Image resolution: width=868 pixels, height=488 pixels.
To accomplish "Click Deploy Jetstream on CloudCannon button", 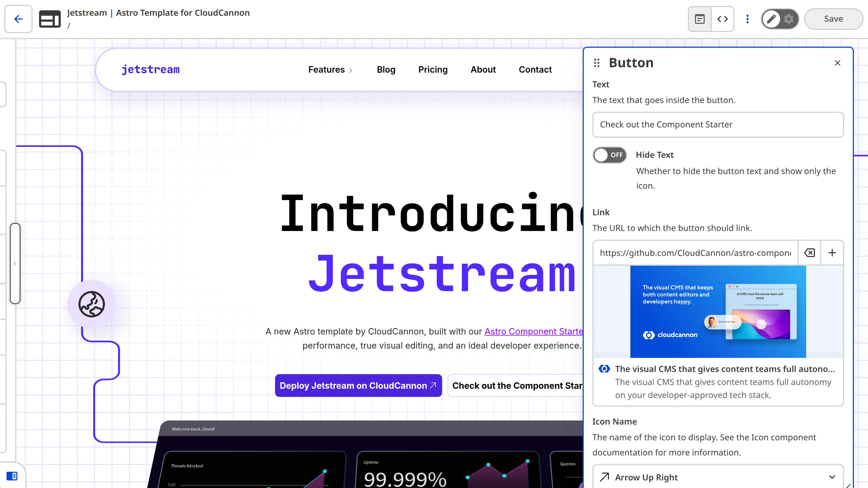I will coord(358,386).
